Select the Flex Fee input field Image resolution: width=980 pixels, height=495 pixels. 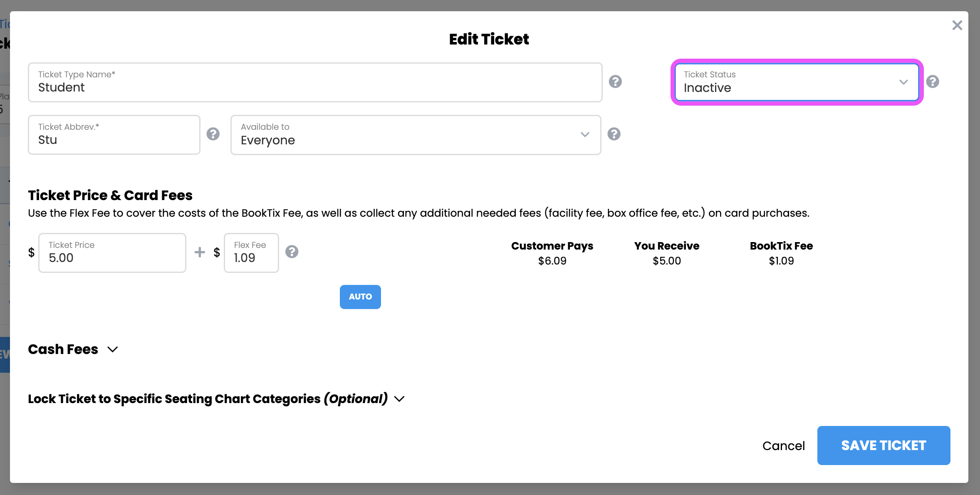tap(251, 253)
